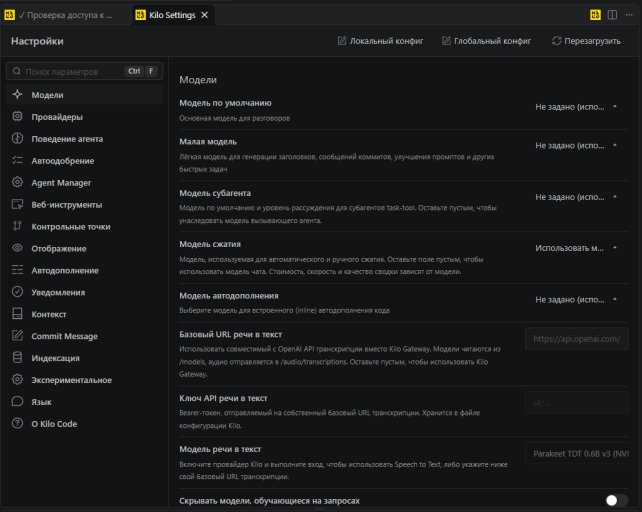Screen dimensions: 642x512
Task: Click the Индексация database icon
Action: (17, 358)
